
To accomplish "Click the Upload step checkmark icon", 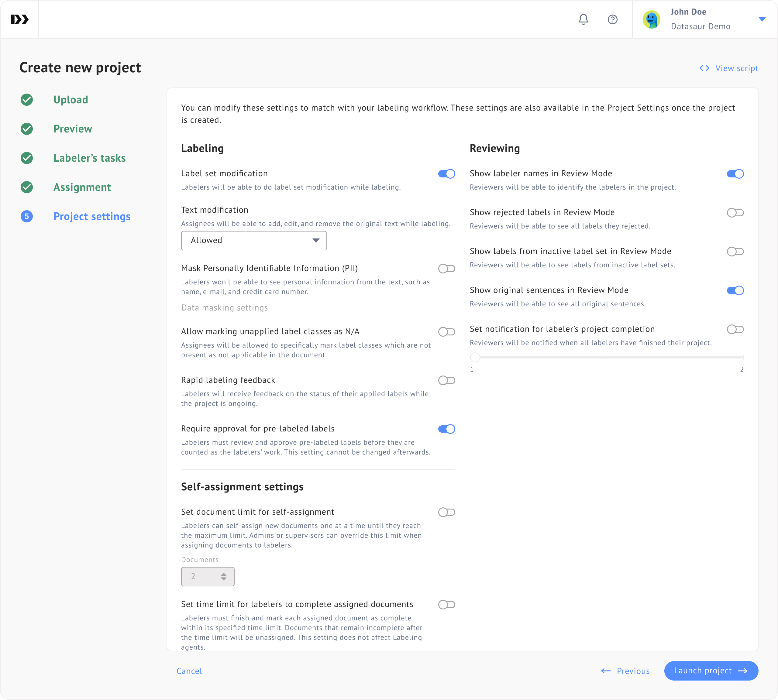I will click(26, 100).
